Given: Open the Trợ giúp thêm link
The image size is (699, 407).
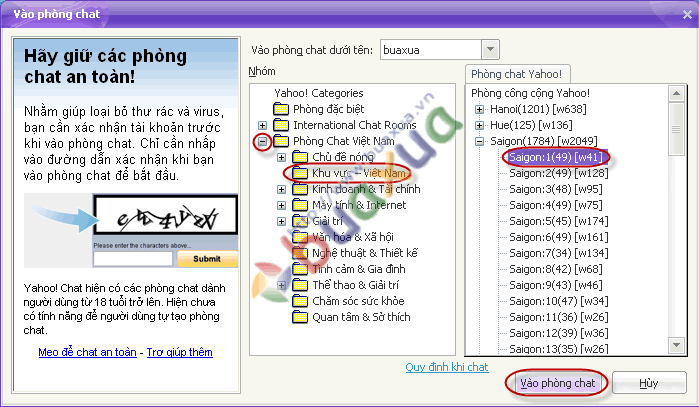Looking at the screenshot, I should coord(180,352).
